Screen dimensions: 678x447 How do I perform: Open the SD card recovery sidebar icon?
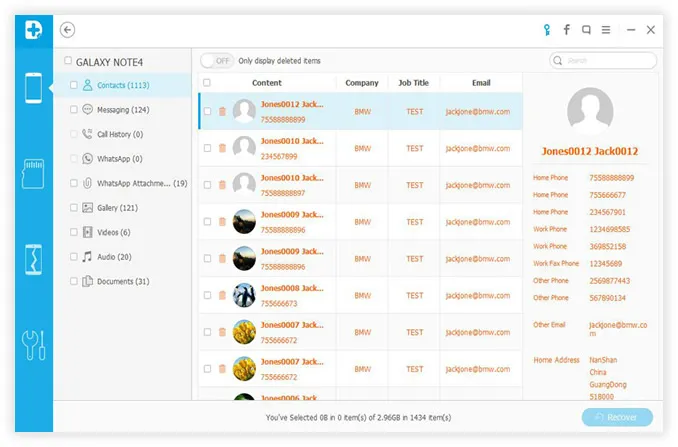(x=33, y=173)
